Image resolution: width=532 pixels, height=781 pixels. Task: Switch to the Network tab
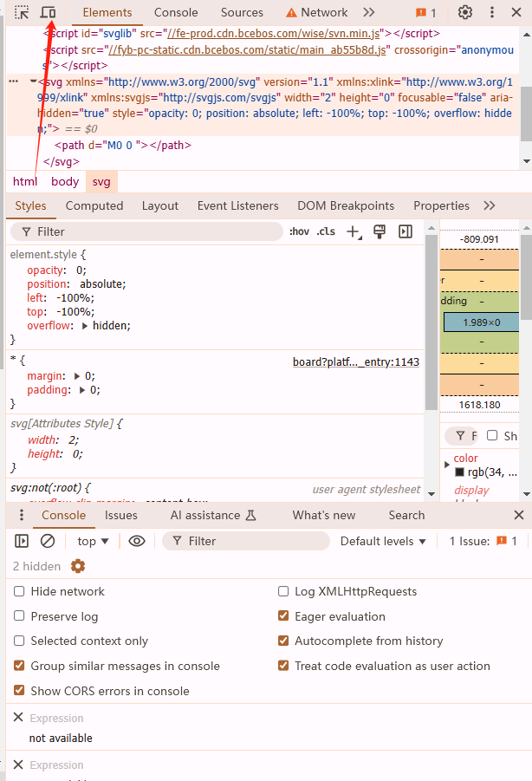[317, 12]
